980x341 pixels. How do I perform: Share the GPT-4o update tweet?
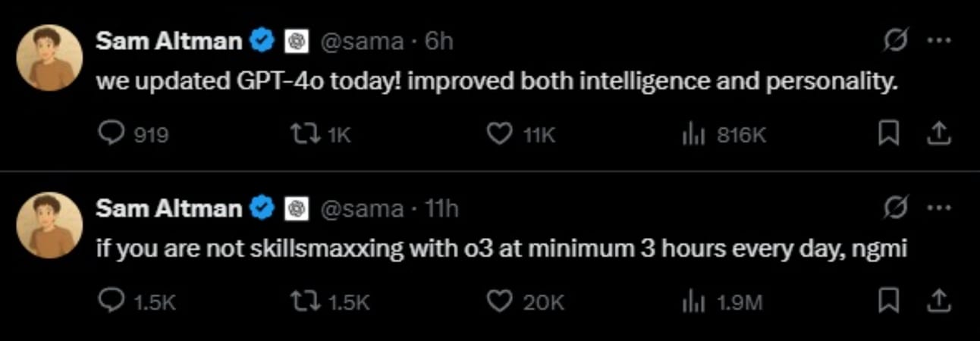939,135
